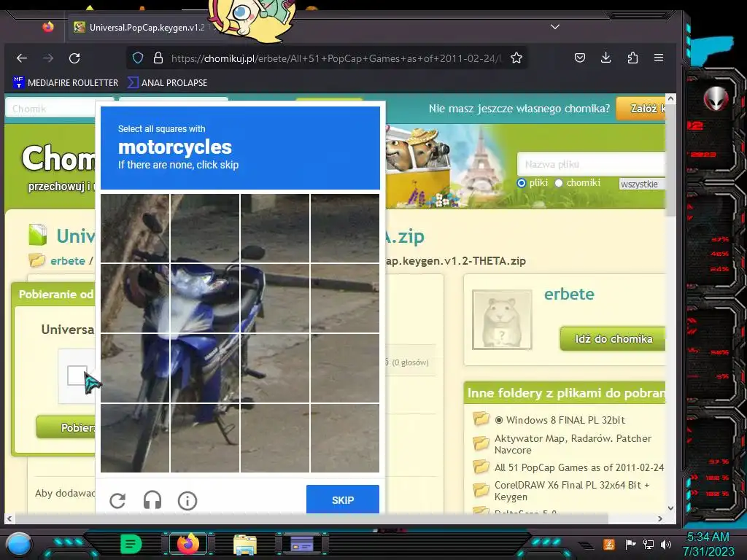Focus the Chomik login field
Image resolution: width=747 pixels, height=560 pixels.
click(52, 109)
